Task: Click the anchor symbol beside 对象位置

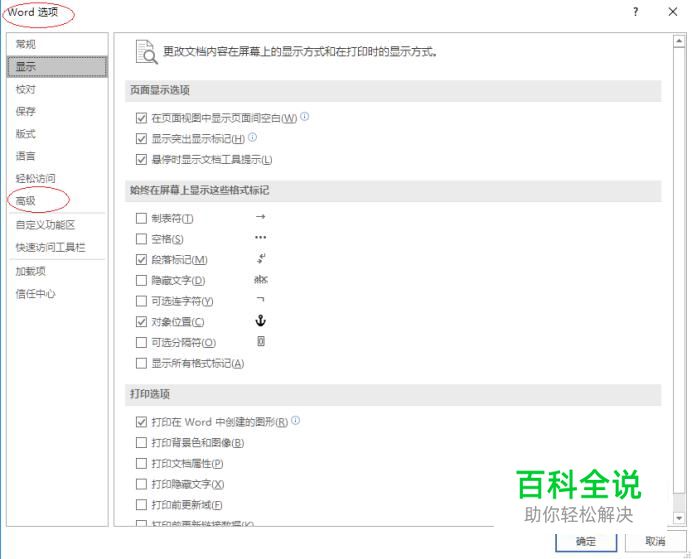Action: 261,321
